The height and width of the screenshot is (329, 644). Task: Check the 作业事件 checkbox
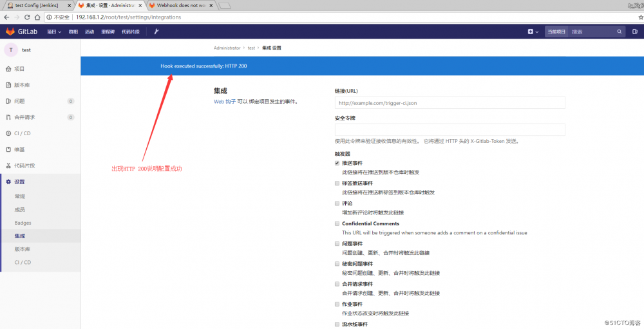tap(337, 304)
